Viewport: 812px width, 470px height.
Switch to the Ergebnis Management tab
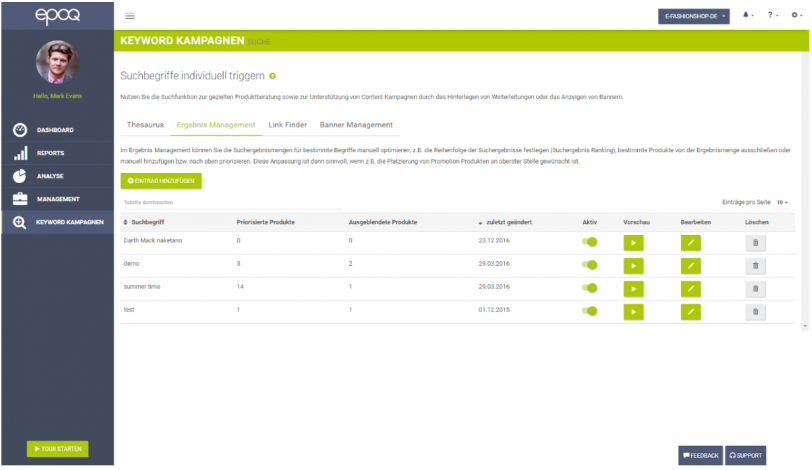pyautogui.click(x=216, y=125)
